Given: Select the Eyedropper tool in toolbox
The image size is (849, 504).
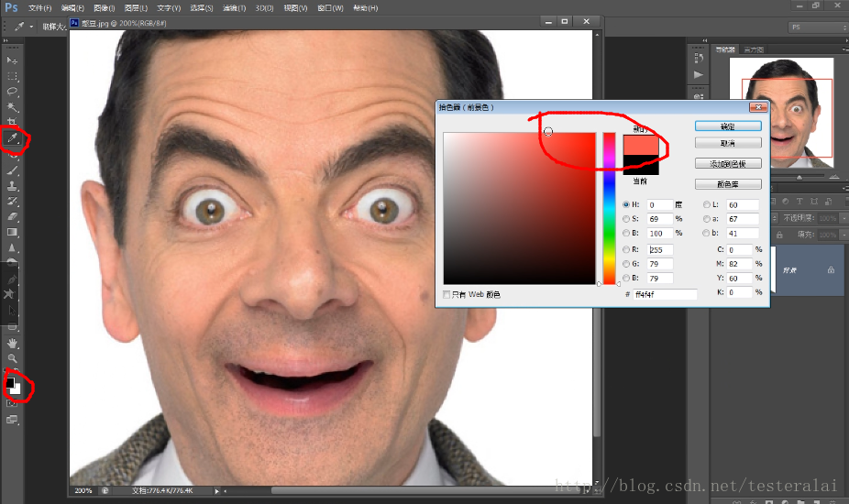Looking at the screenshot, I should [x=12, y=138].
